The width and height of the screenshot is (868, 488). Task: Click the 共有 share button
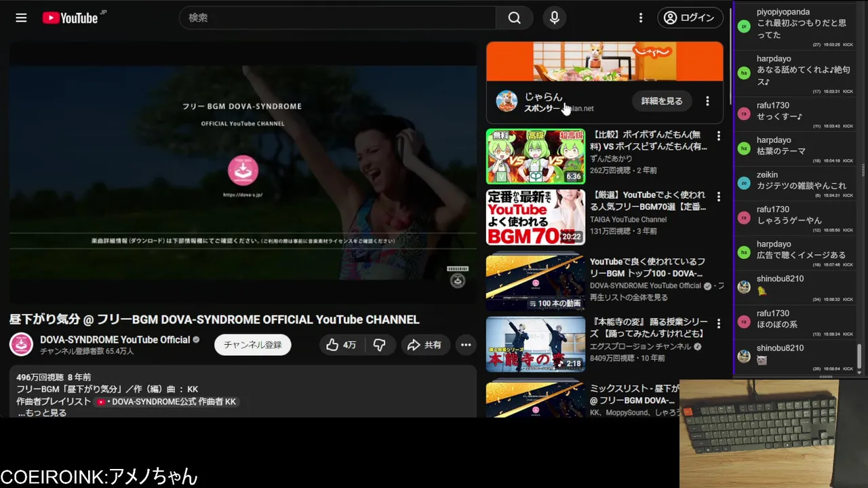(x=425, y=345)
